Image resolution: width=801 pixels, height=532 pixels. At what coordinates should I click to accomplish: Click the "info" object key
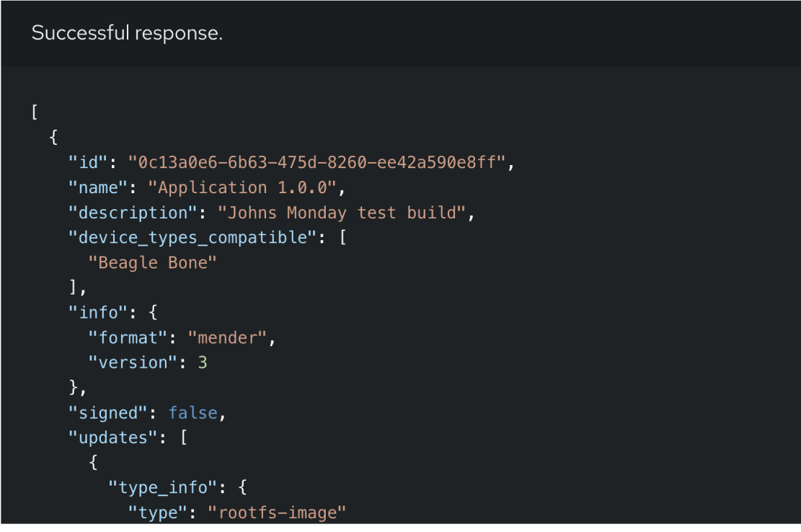pos(98,312)
